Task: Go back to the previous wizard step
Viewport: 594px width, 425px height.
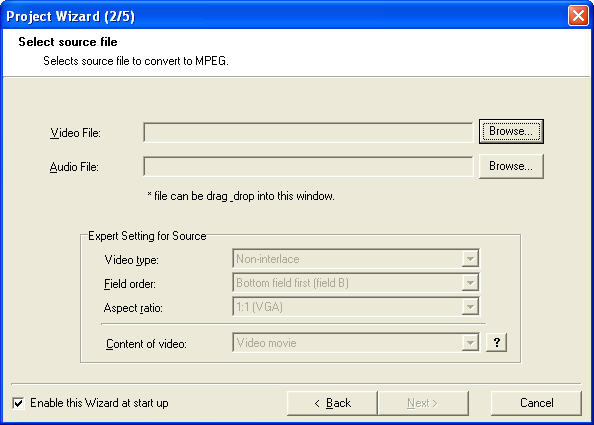Action: tap(332, 403)
